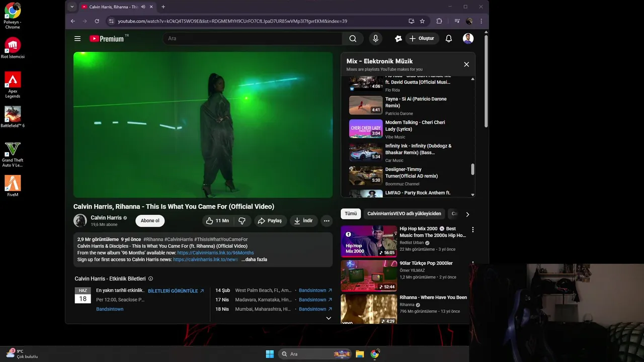The image size is (644, 362).
Task: Open Calvin Harris channel avatar
Action: 80,221
